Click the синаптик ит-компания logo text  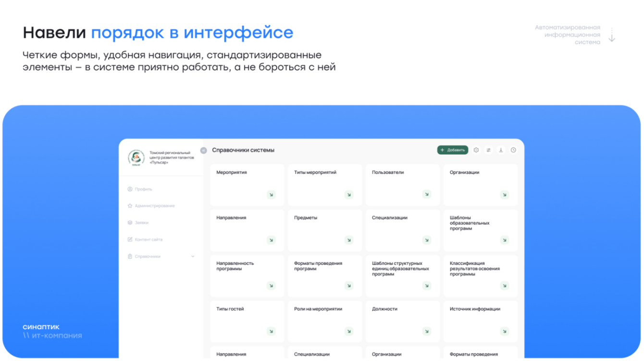point(52,331)
